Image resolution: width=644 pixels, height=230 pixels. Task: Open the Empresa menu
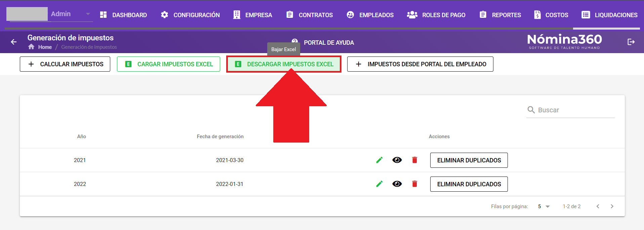[253, 15]
